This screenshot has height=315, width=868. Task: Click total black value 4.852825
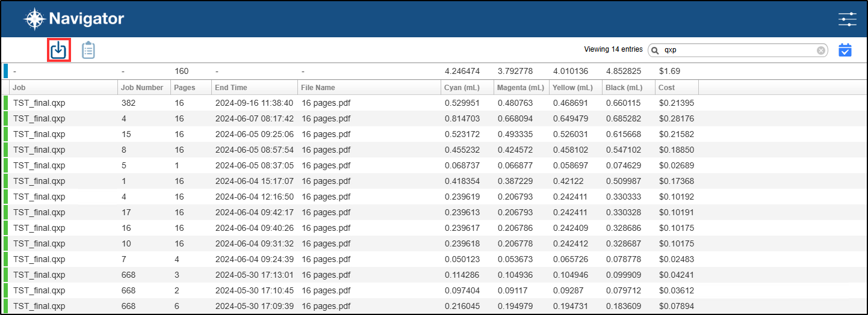coord(624,71)
